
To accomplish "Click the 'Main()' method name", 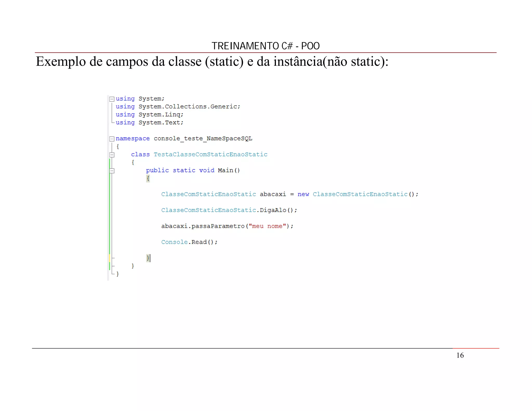I will (229, 170).
